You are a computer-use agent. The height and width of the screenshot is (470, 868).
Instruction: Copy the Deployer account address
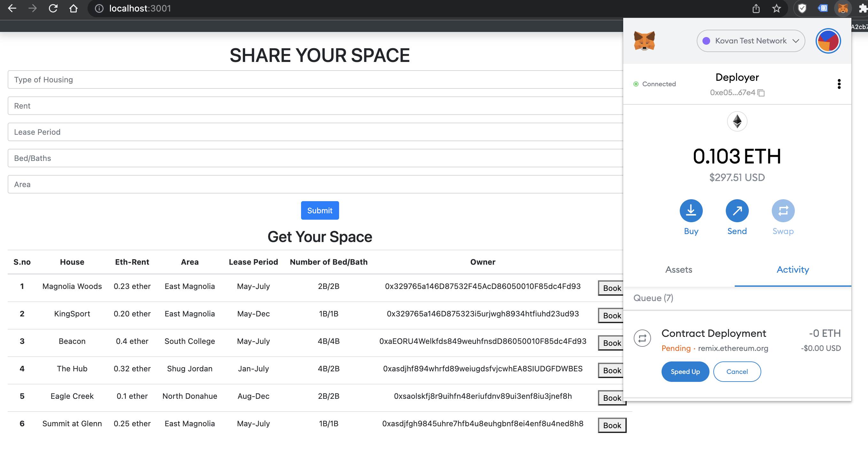point(761,93)
